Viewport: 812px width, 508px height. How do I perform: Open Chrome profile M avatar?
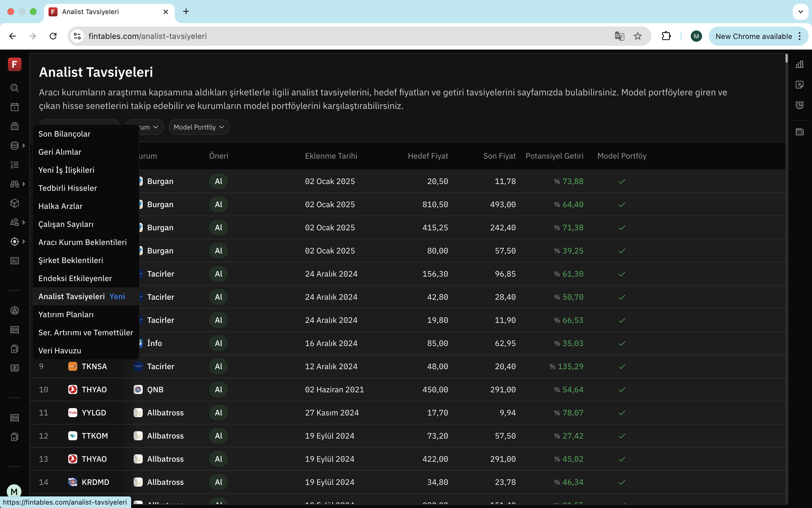tap(696, 36)
